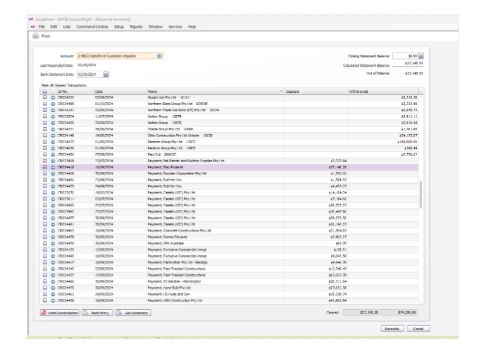The width and height of the screenshot is (480, 360).
Task: Open detail arrow for Northern Trade Solutions row
Action: (53, 110)
